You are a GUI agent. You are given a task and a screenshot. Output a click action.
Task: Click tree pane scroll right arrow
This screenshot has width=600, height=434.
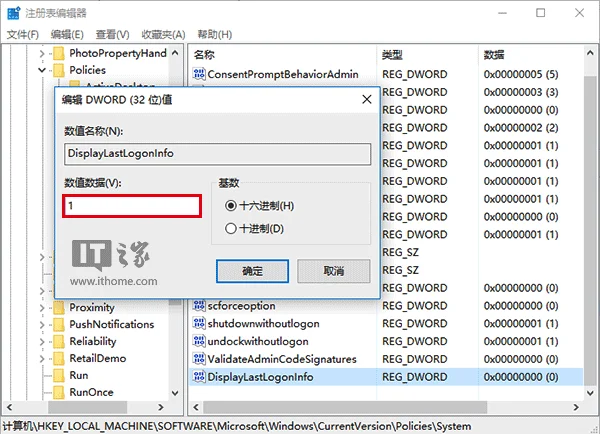coord(161,407)
